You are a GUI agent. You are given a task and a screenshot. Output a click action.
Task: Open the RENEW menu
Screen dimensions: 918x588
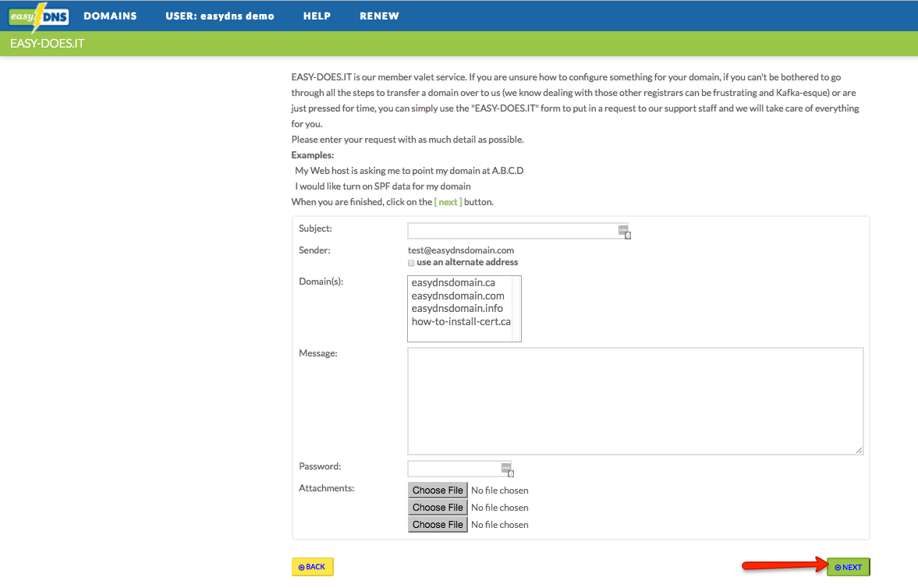tap(379, 16)
